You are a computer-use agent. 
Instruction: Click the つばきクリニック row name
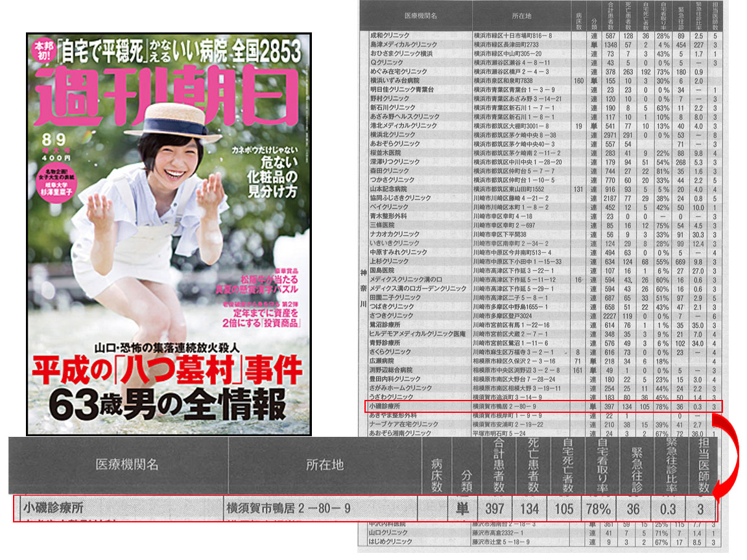(392, 307)
